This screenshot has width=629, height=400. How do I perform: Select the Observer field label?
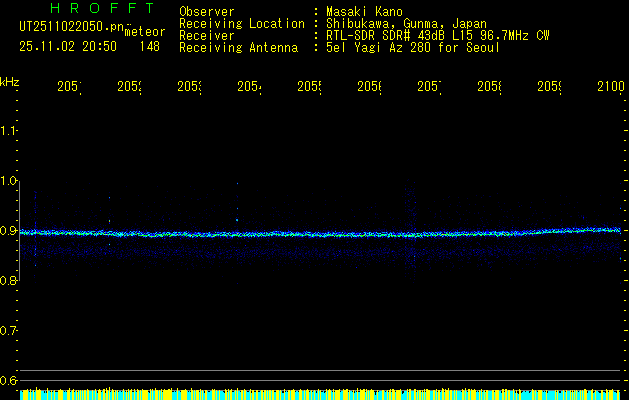pyautogui.click(x=206, y=11)
